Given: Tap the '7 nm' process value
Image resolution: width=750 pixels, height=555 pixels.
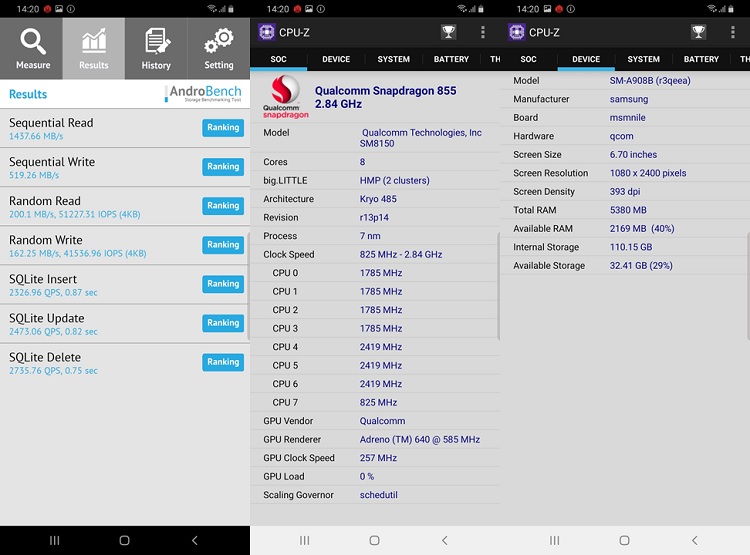Looking at the screenshot, I should pos(370,236).
